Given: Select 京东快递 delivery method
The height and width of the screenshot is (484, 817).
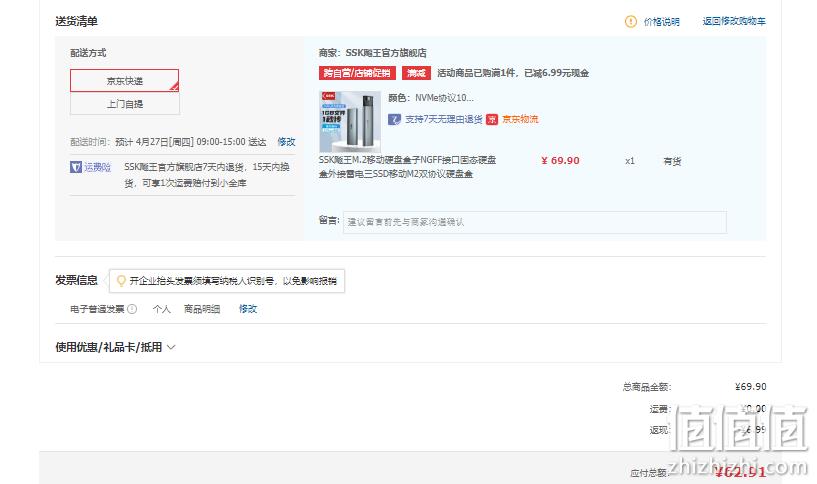Looking at the screenshot, I should pyautogui.click(x=125, y=81).
